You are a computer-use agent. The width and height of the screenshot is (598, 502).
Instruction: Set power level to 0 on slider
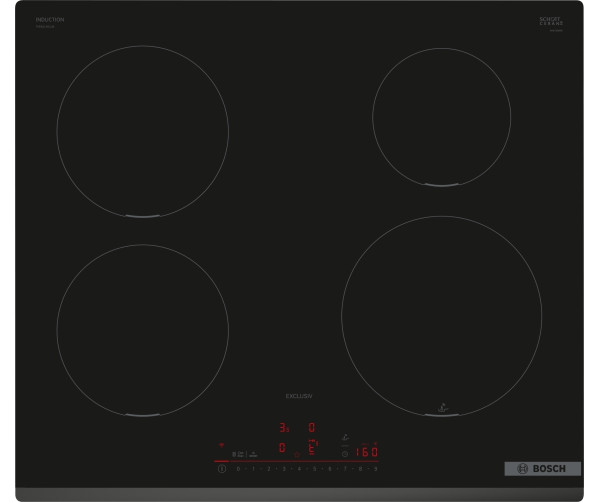[238, 469]
